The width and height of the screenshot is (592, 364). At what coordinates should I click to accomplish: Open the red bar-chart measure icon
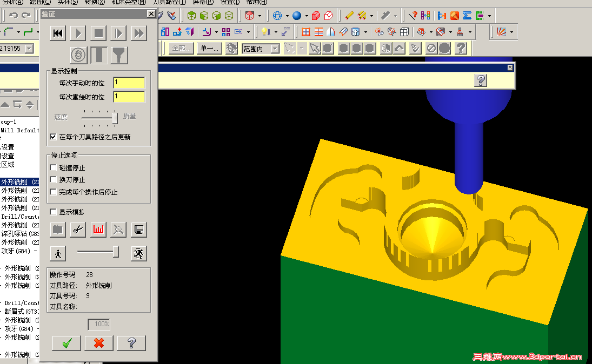pyautogui.click(x=98, y=230)
